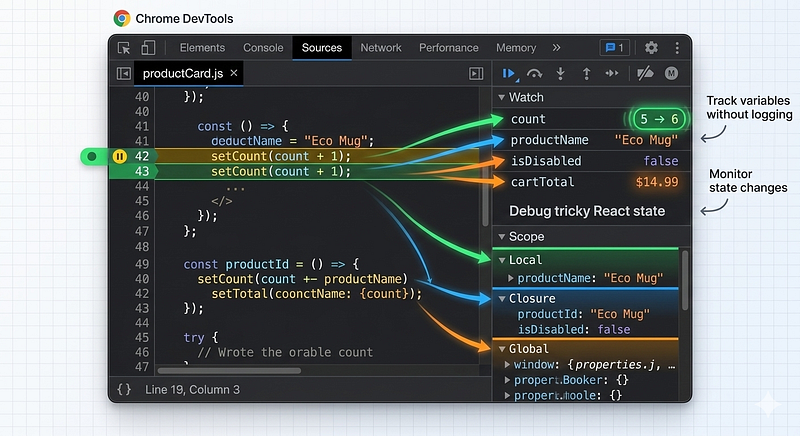Toggle the debugger sidebar pane icon
This screenshot has height=436, width=800.
click(x=476, y=73)
